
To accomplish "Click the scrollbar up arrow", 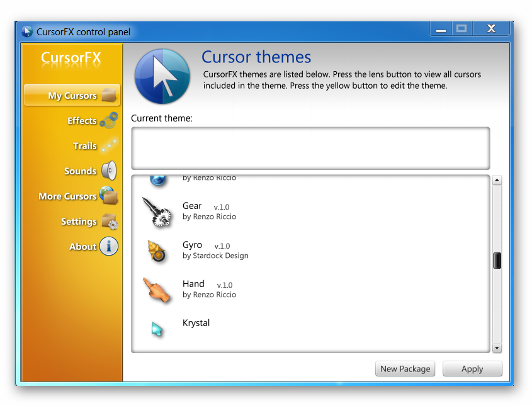I will [497, 179].
